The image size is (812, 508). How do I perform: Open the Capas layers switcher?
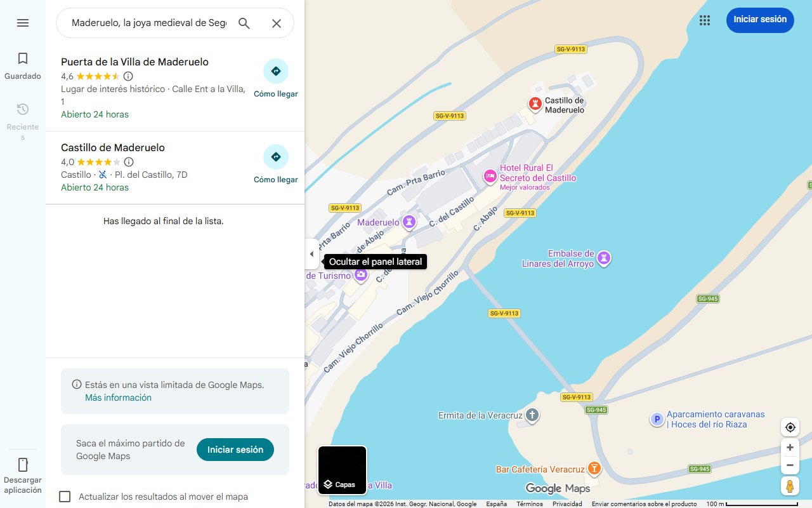(x=342, y=471)
